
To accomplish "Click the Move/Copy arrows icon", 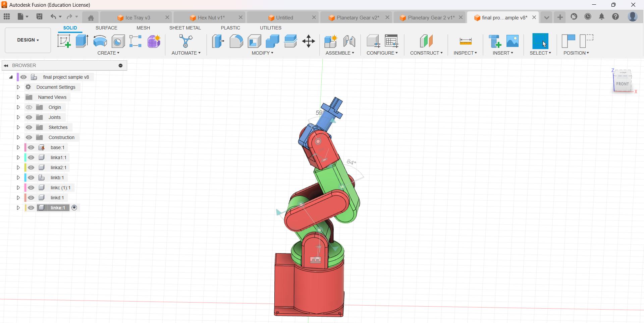I will [308, 41].
